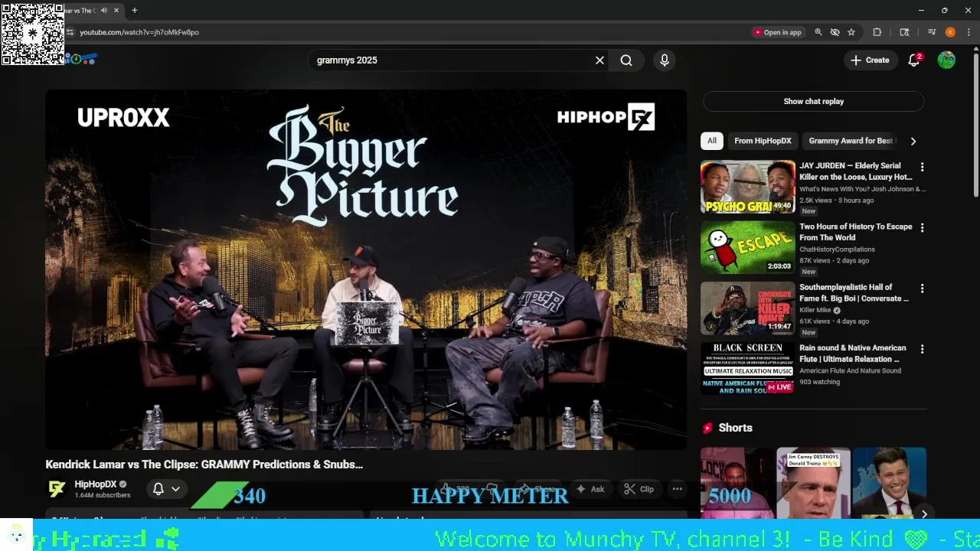Open options menu for Southernplayalistic video
Viewport: 980px width, 551px height.
click(x=922, y=289)
